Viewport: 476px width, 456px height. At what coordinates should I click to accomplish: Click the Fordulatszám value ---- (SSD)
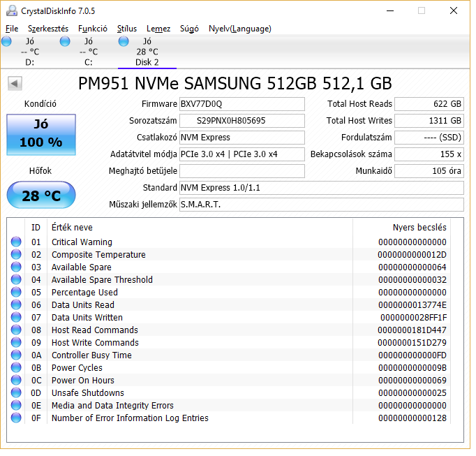click(429, 138)
